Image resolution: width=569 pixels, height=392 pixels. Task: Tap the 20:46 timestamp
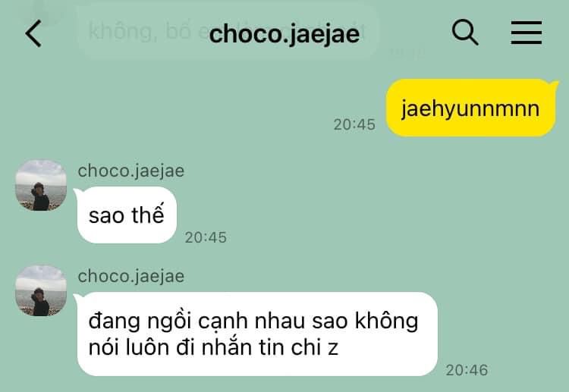coord(467,371)
